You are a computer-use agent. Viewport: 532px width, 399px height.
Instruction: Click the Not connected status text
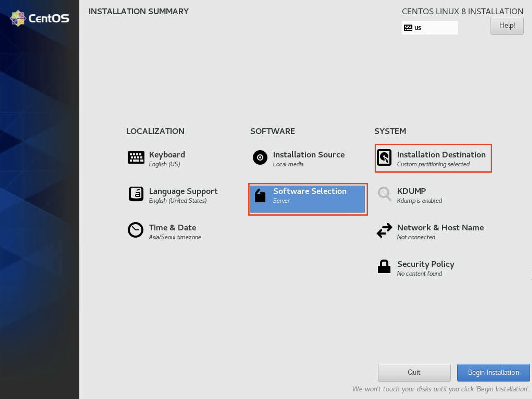(416, 237)
